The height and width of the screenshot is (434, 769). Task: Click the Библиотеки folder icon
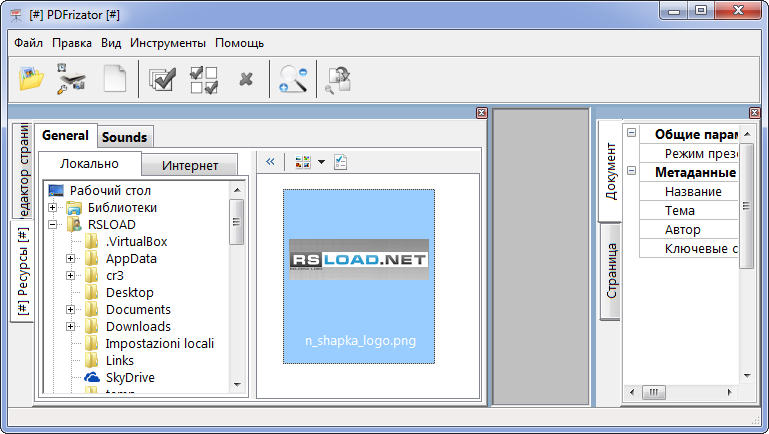click(75, 208)
